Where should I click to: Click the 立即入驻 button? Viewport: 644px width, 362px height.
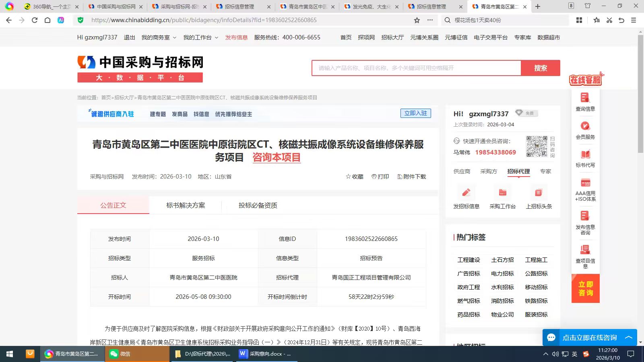click(x=415, y=113)
